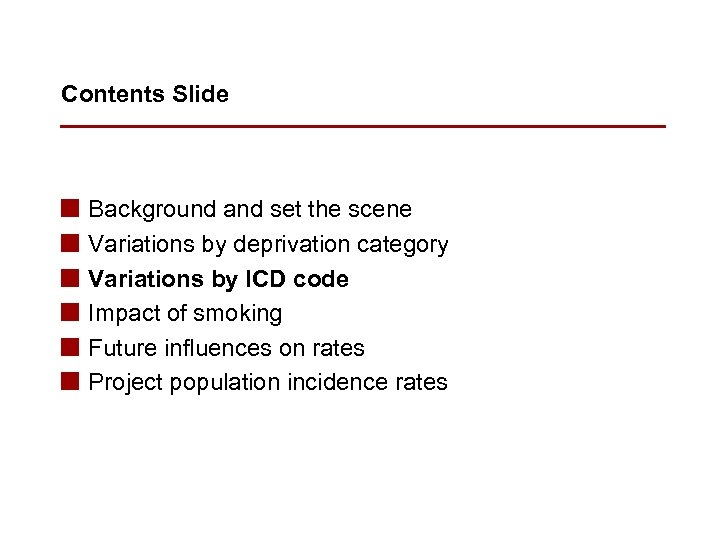Click the red bullet beside Background and set the scene
This screenshot has width=720, height=540.
pyautogui.click(x=70, y=209)
